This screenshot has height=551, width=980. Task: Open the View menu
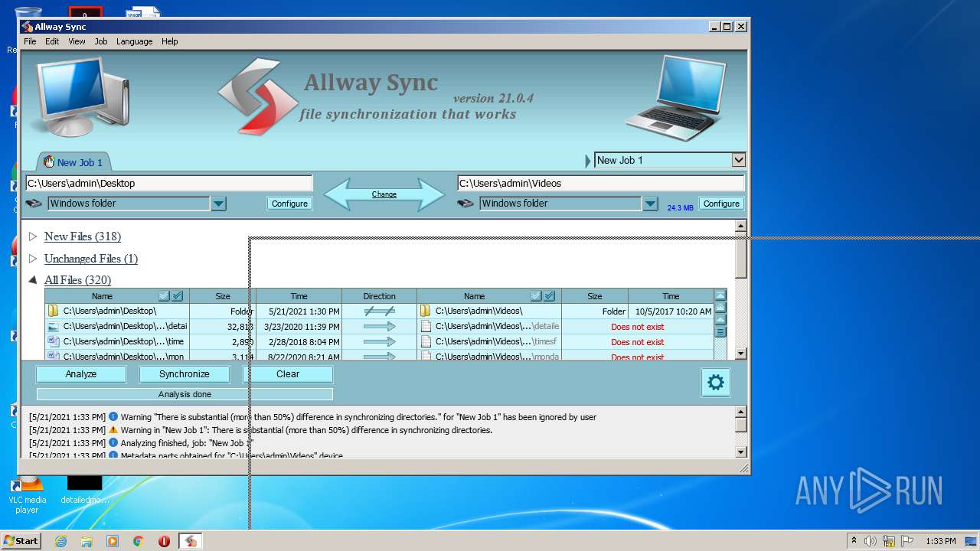coord(77,41)
